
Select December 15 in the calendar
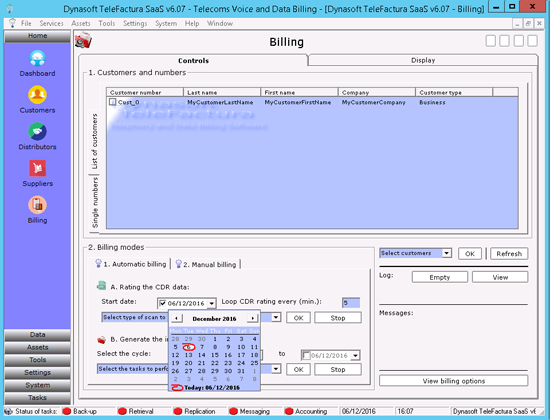tap(215, 355)
